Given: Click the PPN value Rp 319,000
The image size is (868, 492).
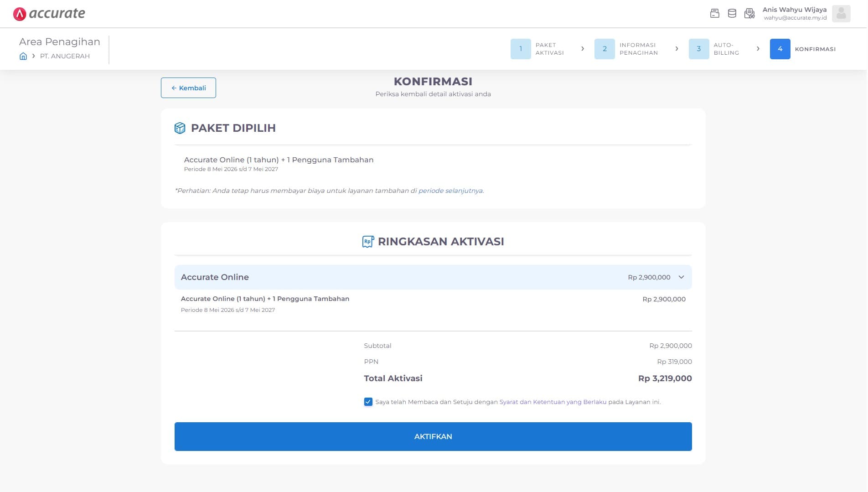Looking at the screenshot, I should [x=675, y=362].
